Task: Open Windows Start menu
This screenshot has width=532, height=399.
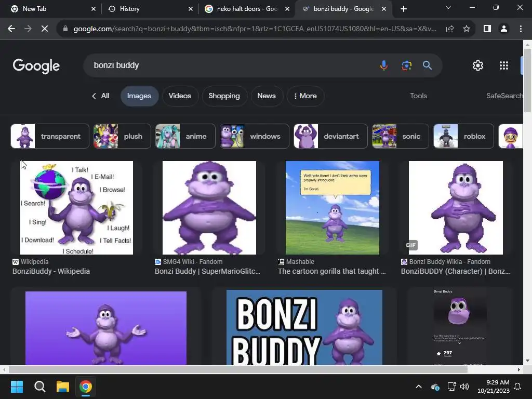Action: (17, 387)
